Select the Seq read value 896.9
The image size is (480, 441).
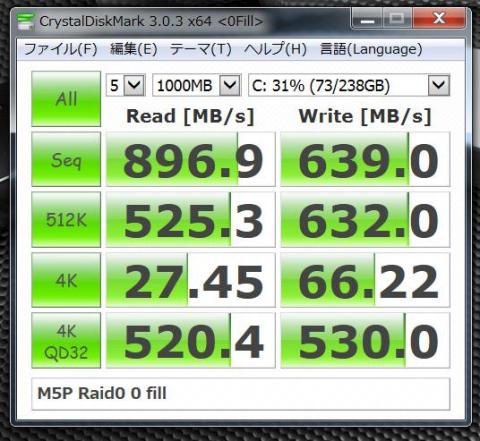[x=191, y=159]
